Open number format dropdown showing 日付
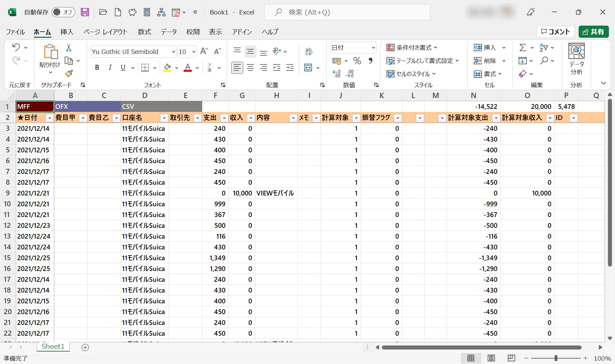615x364 pixels. pyautogui.click(x=373, y=48)
